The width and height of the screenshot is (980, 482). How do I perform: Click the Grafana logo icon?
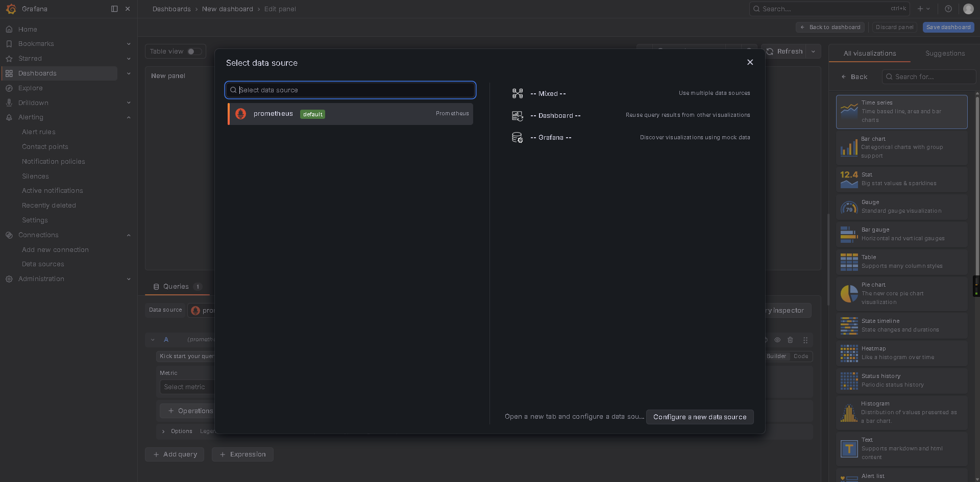click(x=11, y=9)
